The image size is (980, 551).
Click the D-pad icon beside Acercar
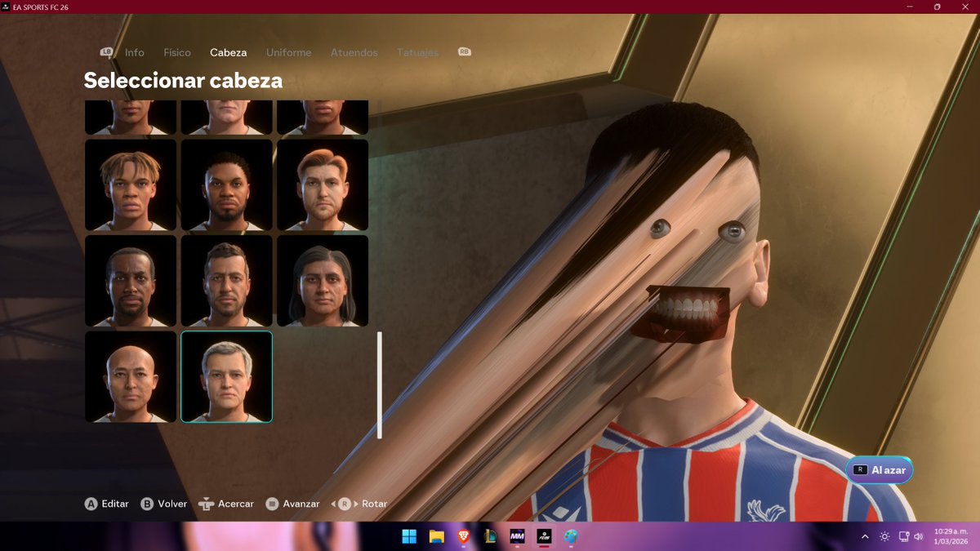(x=206, y=504)
